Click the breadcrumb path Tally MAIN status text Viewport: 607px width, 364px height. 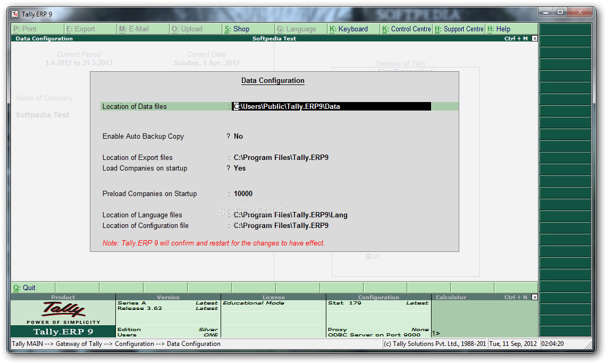click(x=116, y=343)
